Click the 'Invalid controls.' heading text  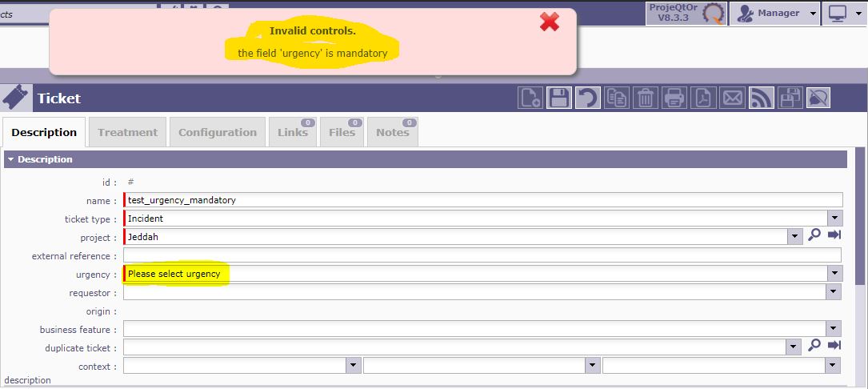pos(312,31)
